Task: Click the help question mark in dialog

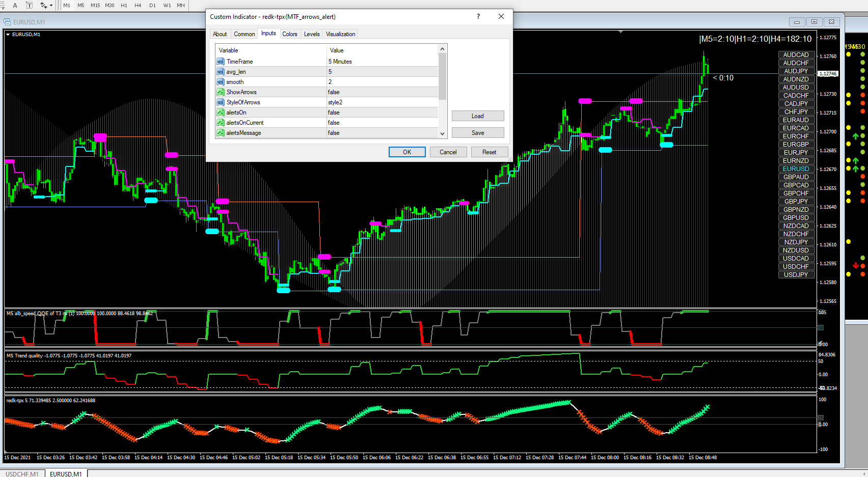Action: 478,17
